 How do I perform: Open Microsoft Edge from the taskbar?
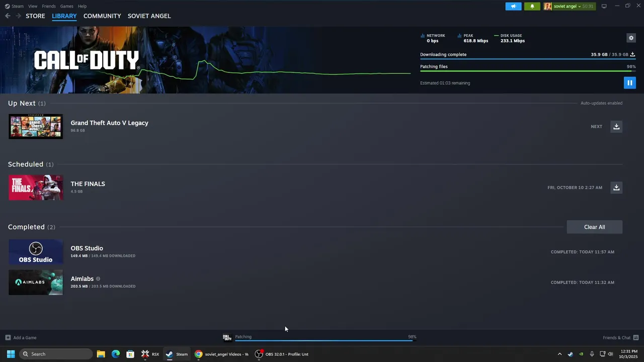[x=116, y=354]
